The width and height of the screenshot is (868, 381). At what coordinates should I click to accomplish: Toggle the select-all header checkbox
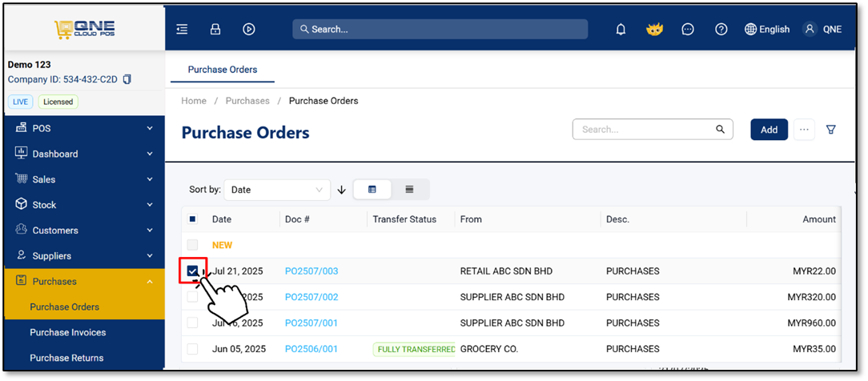tap(192, 219)
